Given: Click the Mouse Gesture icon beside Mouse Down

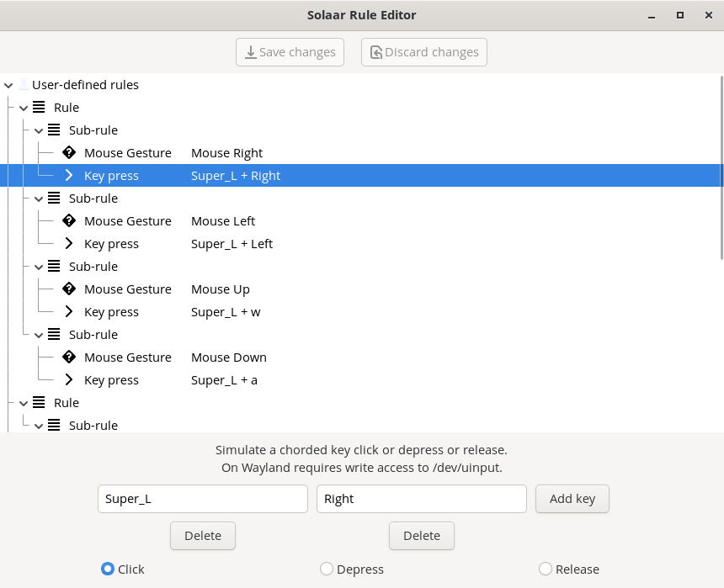Looking at the screenshot, I should coord(69,358).
